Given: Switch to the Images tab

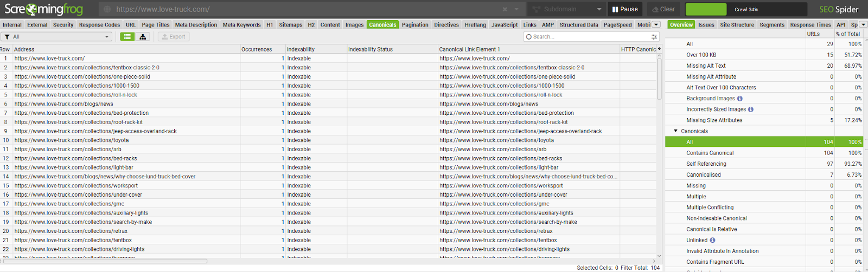Looking at the screenshot, I should [354, 25].
